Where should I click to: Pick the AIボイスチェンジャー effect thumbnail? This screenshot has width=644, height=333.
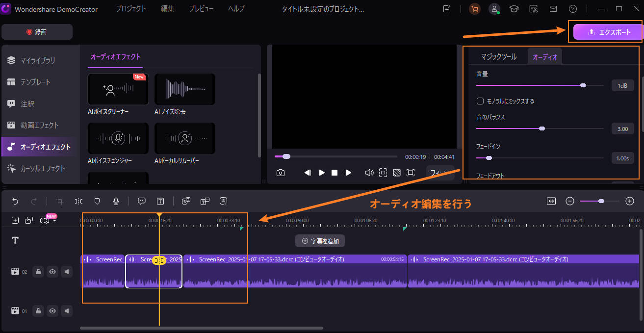tap(118, 138)
